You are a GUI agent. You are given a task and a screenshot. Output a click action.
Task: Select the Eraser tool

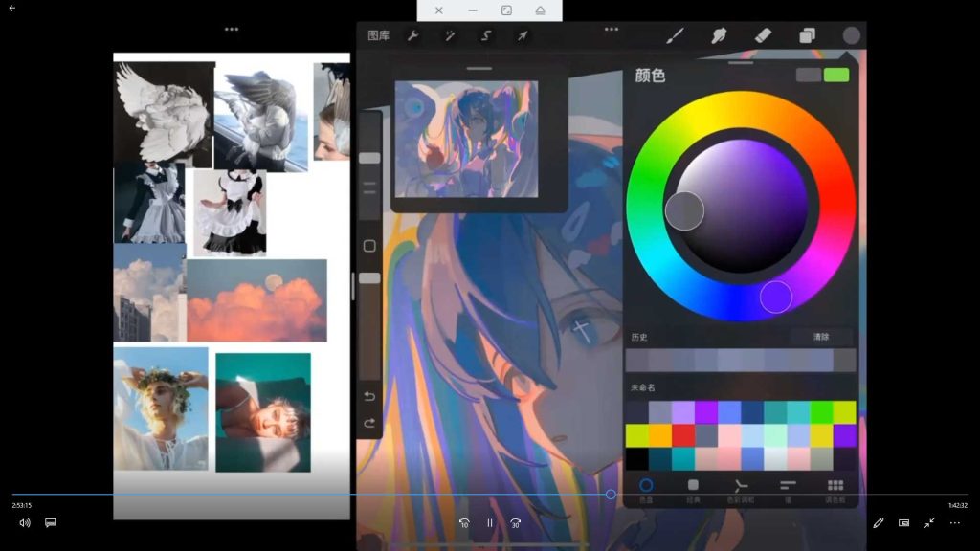pyautogui.click(x=763, y=35)
